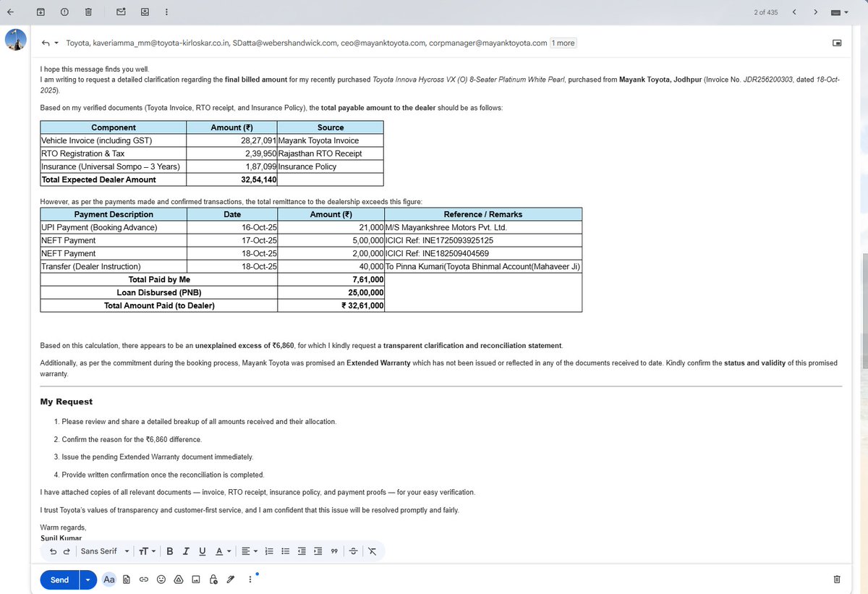The height and width of the screenshot is (594, 868).
Task: Toggle the numbered list
Action: 268,551
